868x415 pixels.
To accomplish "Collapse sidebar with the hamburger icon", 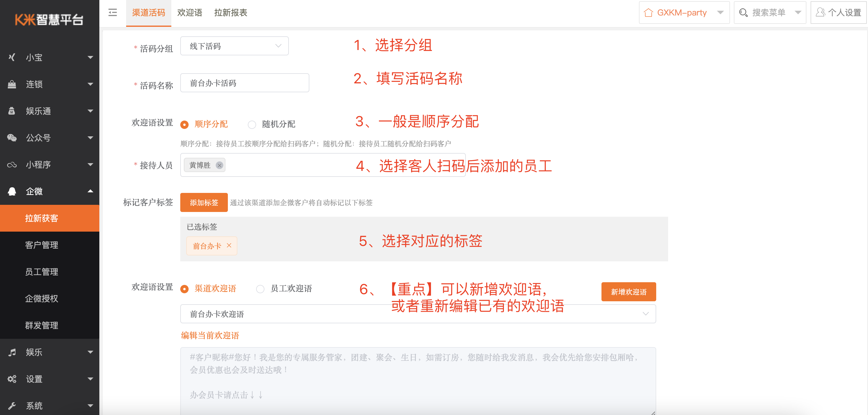I will [x=112, y=13].
